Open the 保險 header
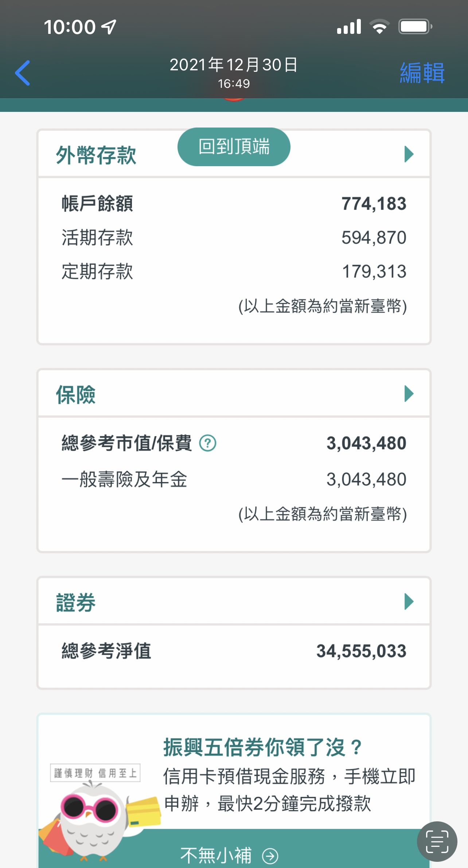This screenshot has height=868, width=468. (76, 395)
